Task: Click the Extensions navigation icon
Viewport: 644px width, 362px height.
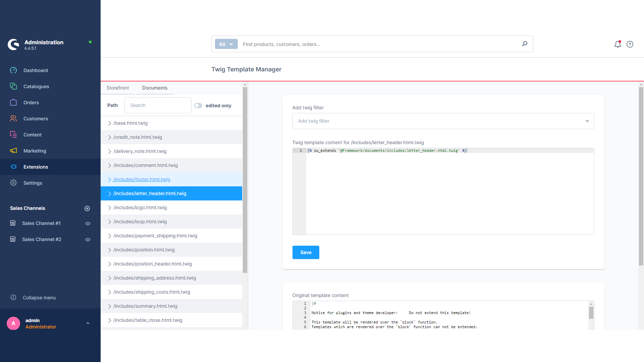Action: [x=14, y=167]
